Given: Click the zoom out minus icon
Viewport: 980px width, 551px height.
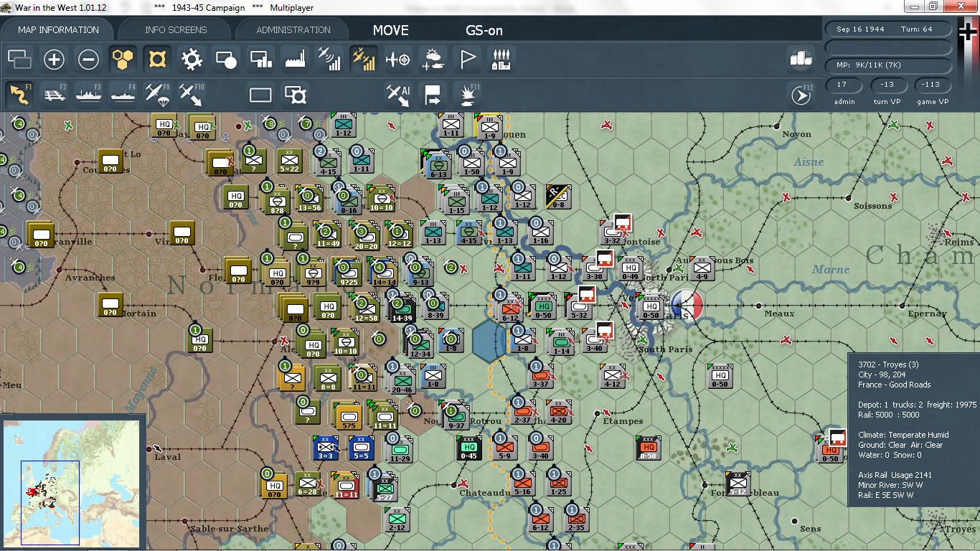Looking at the screenshot, I should 88,60.
